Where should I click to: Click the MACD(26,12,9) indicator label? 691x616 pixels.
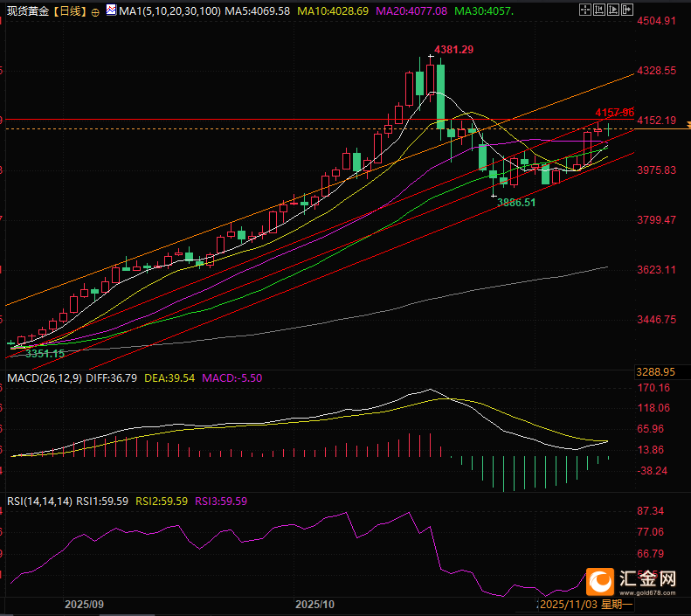(45, 378)
